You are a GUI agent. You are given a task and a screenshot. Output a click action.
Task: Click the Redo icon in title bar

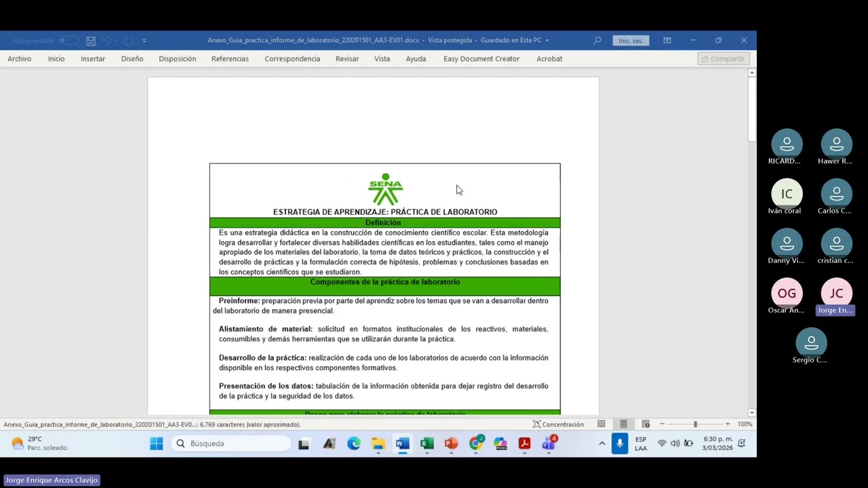pyautogui.click(x=128, y=41)
